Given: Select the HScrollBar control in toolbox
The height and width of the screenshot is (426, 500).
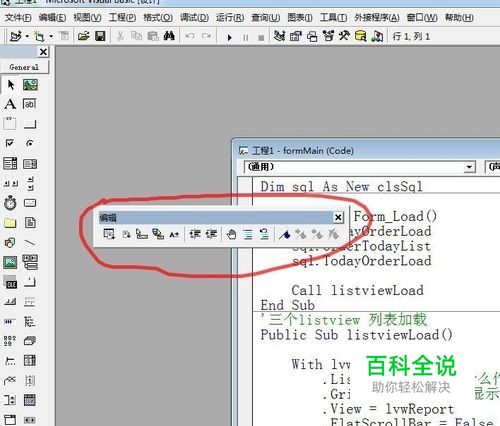Looking at the screenshot, I should pos(10,183).
